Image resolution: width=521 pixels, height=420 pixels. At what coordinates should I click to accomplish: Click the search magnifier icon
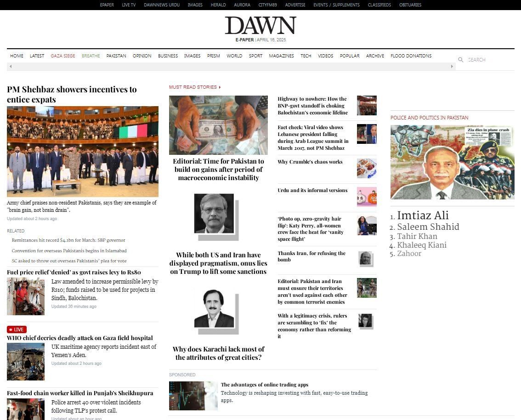(460, 59)
